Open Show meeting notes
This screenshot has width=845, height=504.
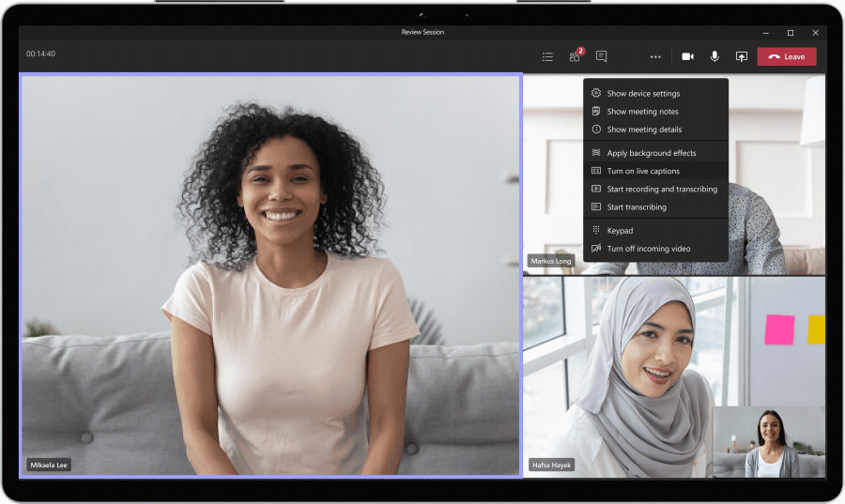pos(642,112)
